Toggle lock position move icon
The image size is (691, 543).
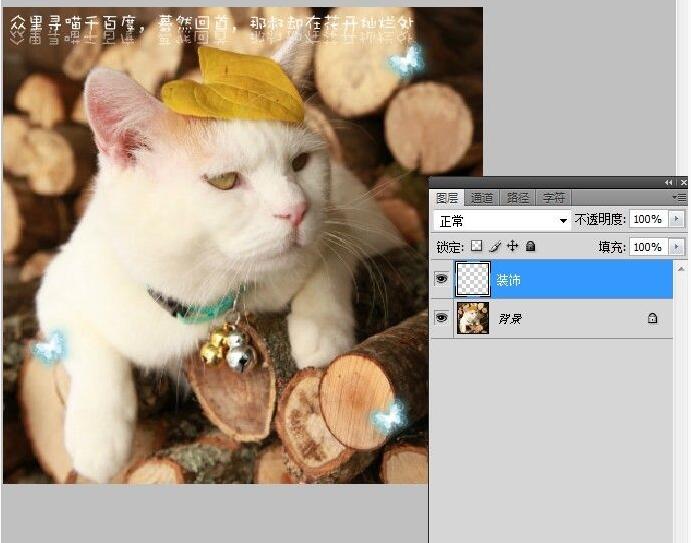tap(513, 246)
